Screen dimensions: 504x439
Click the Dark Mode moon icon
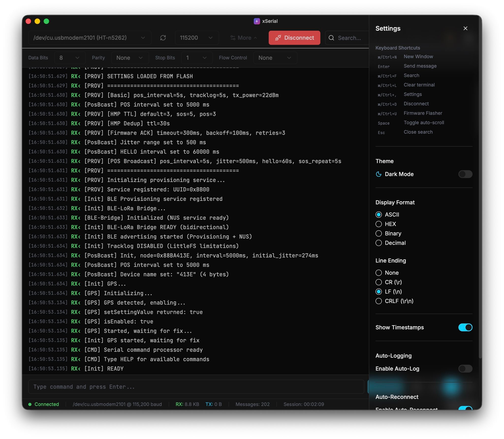point(379,174)
